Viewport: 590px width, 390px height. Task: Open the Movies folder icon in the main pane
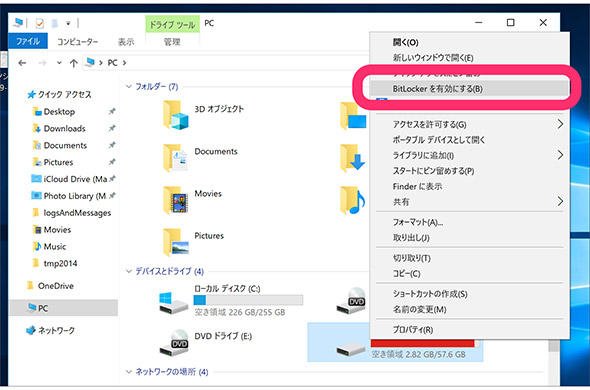click(175, 200)
